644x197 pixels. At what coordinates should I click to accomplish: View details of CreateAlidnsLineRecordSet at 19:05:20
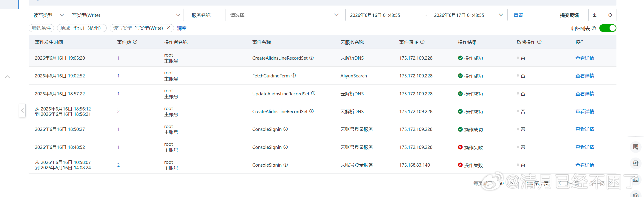585,58
